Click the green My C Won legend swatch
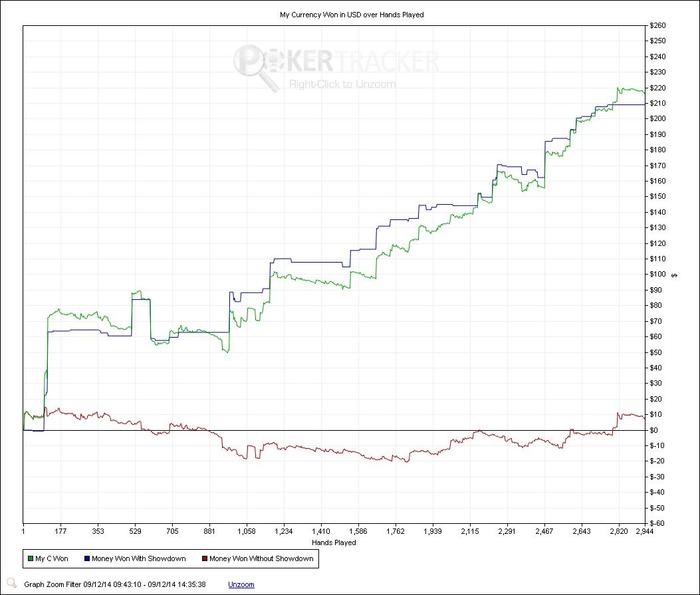The height and width of the screenshot is (595, 700). [x=30, y=558]
